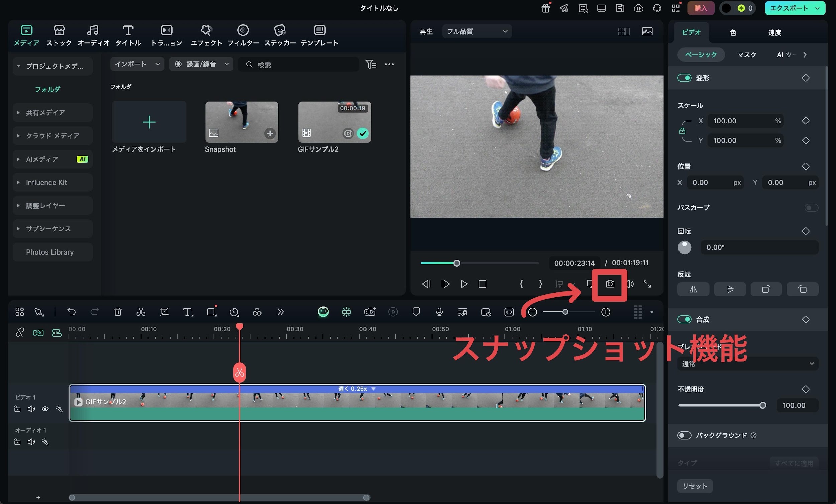This screenshot has width=836, height=504.
Task: Open the Photos Library item
Action: coord(53,252)
